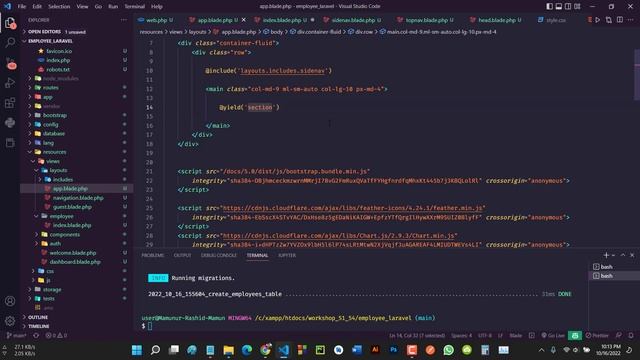Click the Prettier status bar item

point(597,336)
